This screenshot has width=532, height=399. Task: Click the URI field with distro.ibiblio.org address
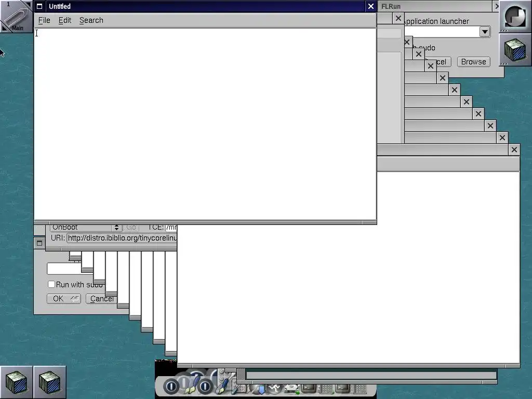(x=122, y=238)
